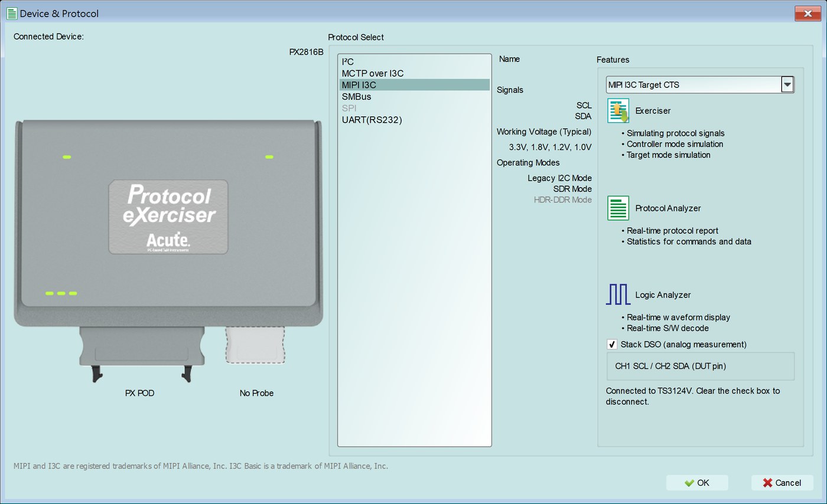Click the 'Controller mode simulation' text

tap(675, 144)
